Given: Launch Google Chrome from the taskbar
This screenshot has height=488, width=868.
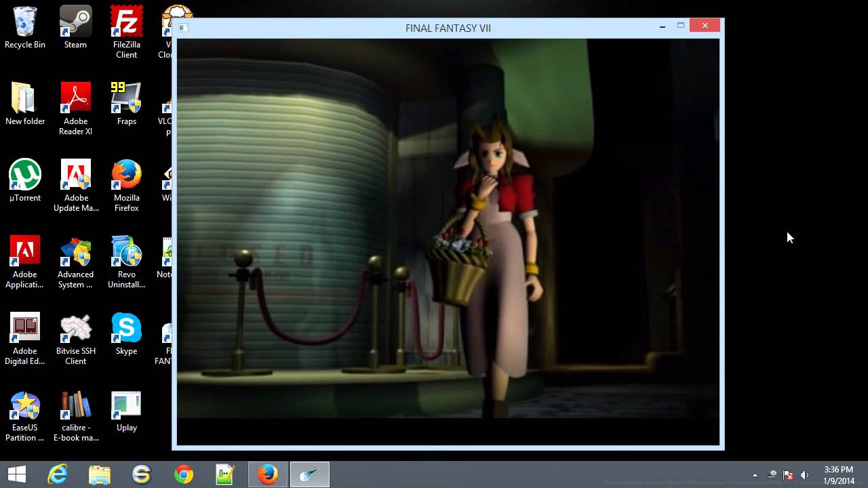Looking at the screenshot, I should (x=183, y=474).
